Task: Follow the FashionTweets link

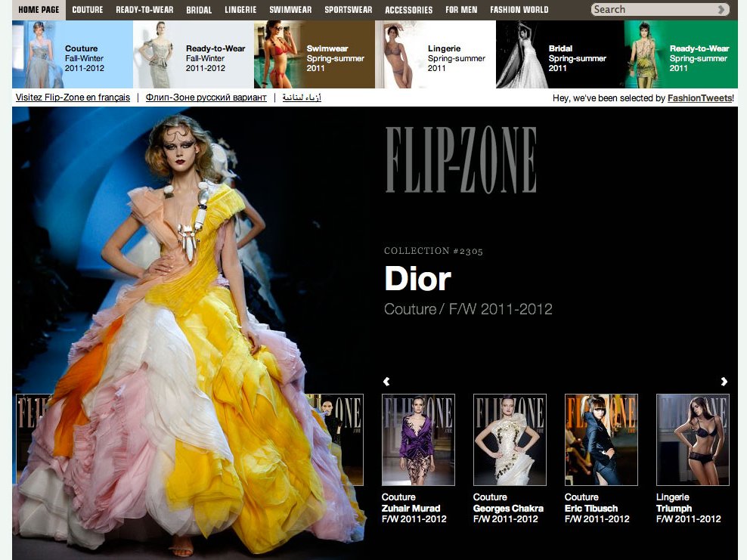Action: coord(699,97)
